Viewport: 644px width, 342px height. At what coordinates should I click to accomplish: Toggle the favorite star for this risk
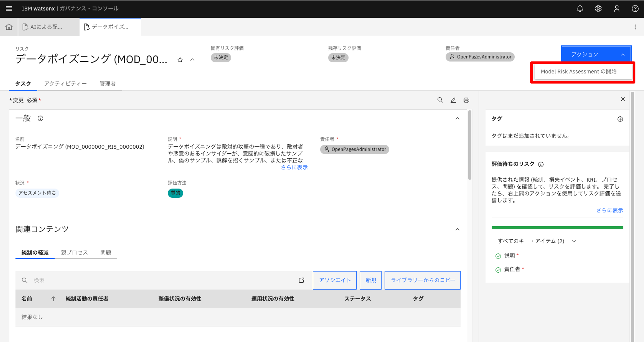[180, 60]
